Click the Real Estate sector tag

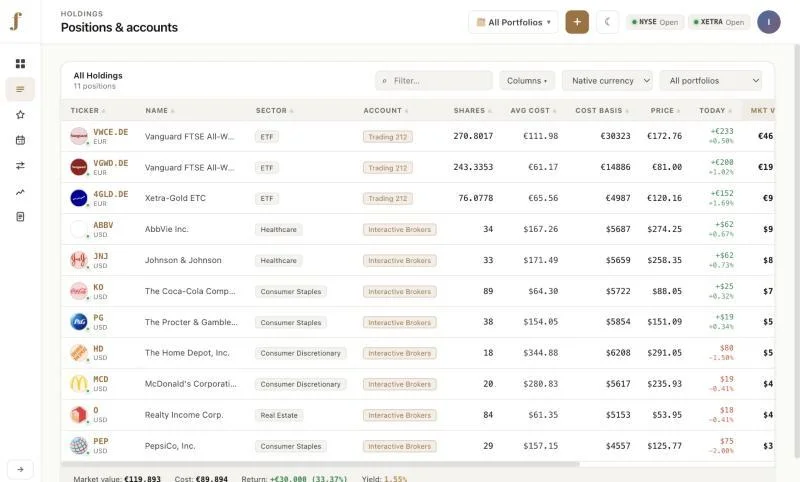point(279,415)
